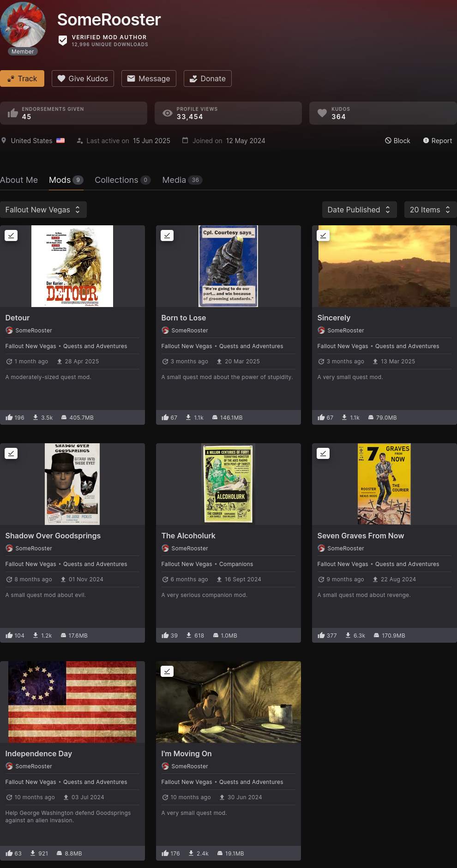Open the Independence Day mod title link
The height and width of the screenshot is (868, 457).
(39, 753)
